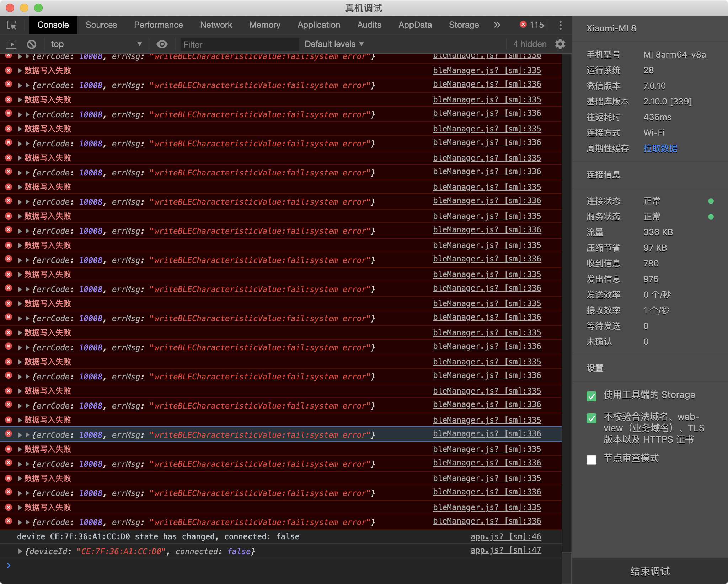The image size is (728, 584).
Task: Show more tabs via double chevron
Action: coord(497,25)
